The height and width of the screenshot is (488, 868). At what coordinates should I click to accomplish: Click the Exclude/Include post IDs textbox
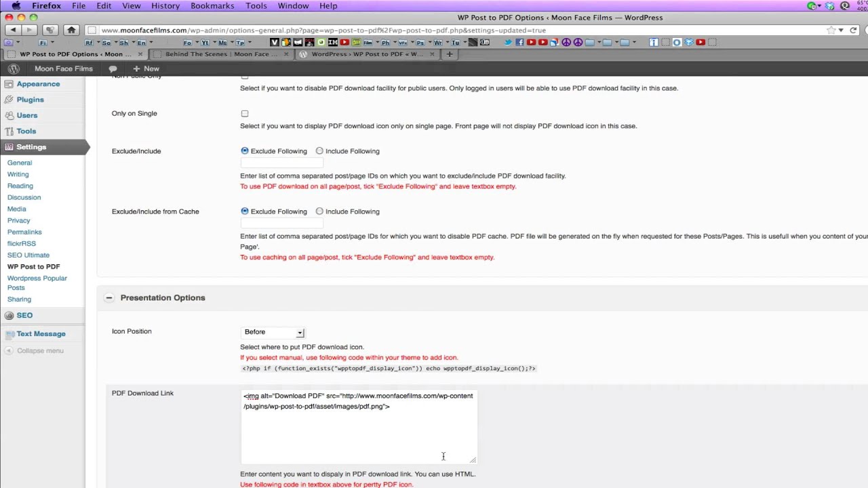click(x=282, y=163)
